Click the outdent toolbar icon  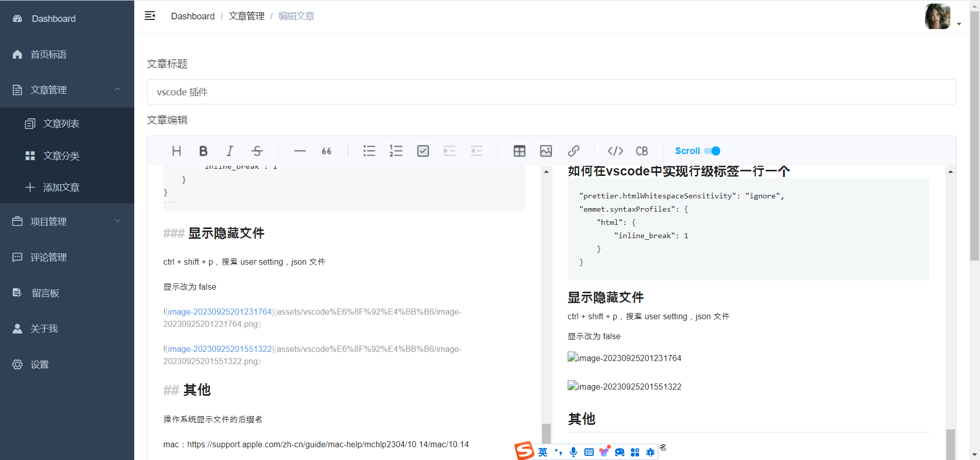(477, 151)
